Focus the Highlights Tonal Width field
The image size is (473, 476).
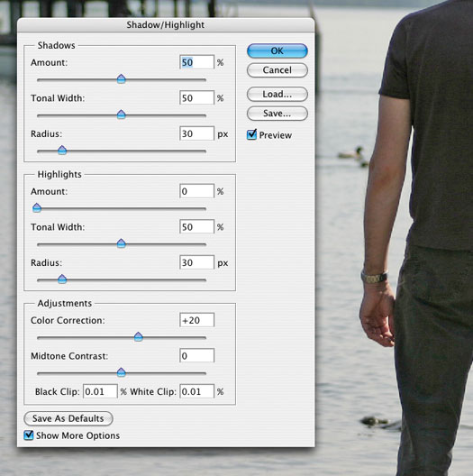click(197, 227)
